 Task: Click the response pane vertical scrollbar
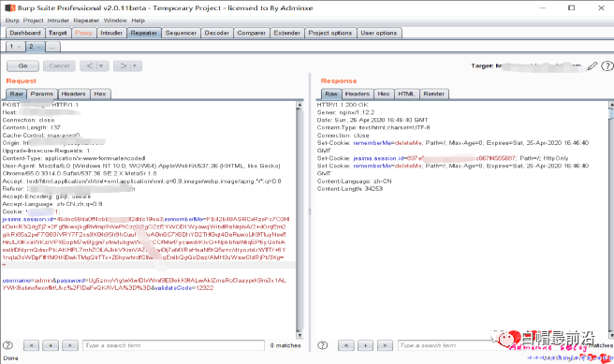coord(611,219)
